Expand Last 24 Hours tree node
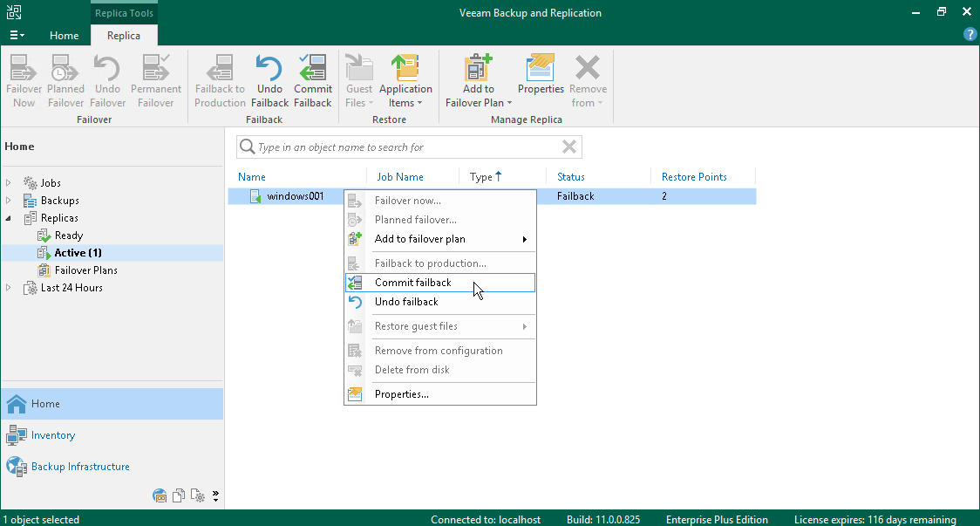Viewport: 980px width, 526px height. pos(9,288)
